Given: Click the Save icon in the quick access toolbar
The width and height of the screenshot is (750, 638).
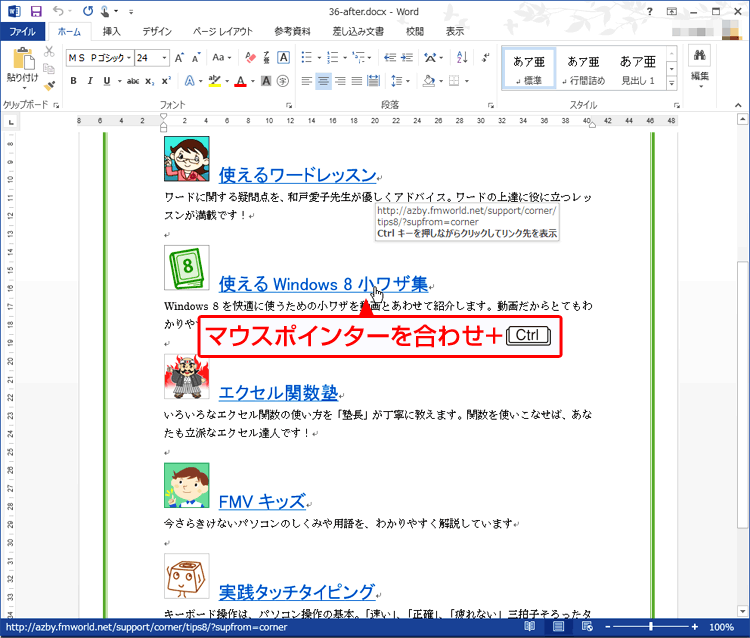Looking at the screenshot, I should click(36, 11).
